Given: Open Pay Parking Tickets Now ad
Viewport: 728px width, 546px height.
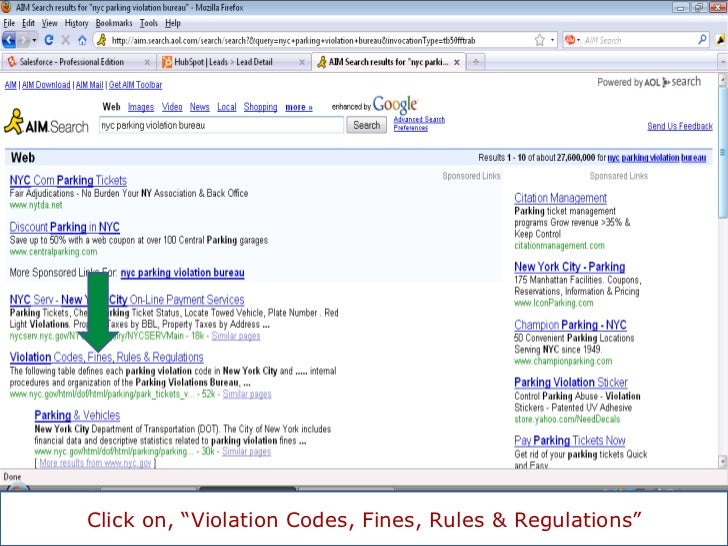Looking at the screenshot, I should pyautogui.click(x=570, y=441).
